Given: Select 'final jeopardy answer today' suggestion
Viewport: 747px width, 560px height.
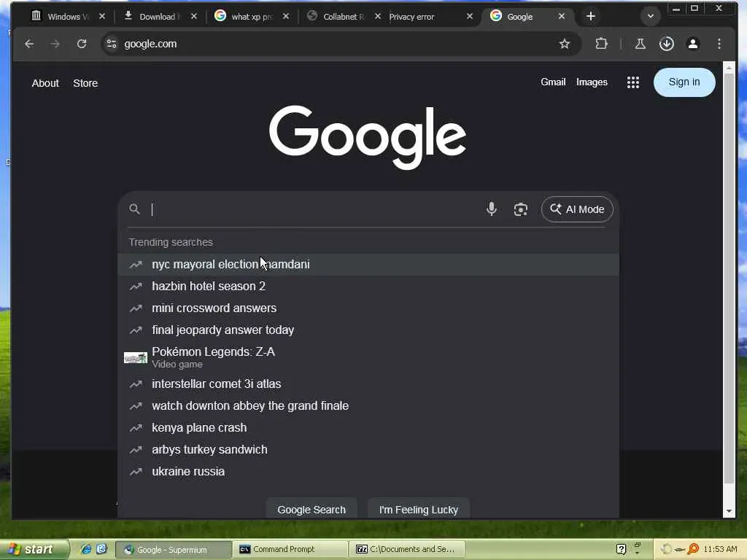Looking at the screenshot, I should pyautogui.click(x=368, y=330).
